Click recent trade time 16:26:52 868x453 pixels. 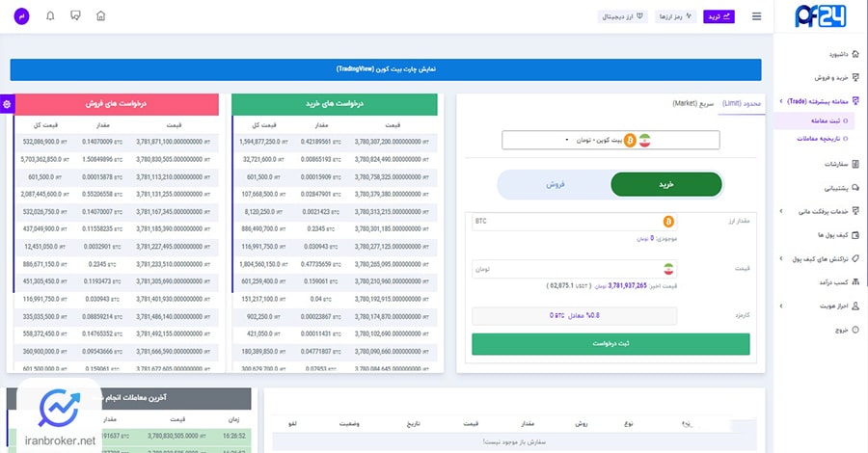tap(234, 436)
